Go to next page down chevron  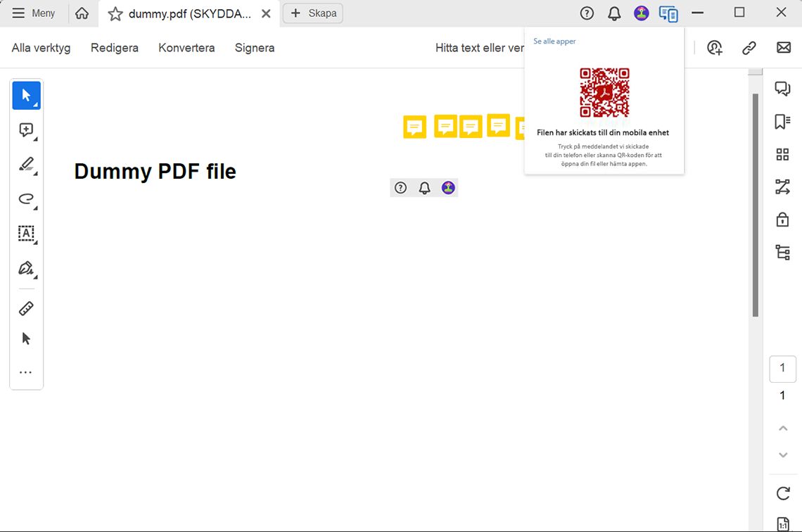point(782,455)
